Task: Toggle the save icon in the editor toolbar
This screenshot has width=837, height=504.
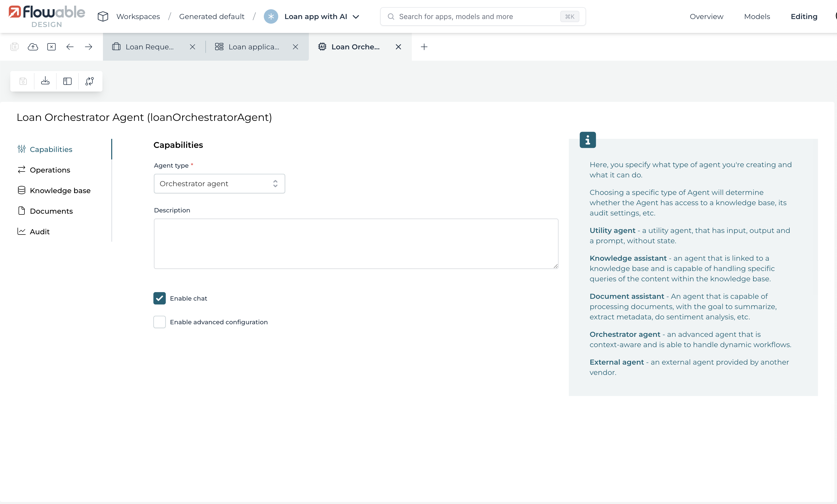Action: (23, 81)
